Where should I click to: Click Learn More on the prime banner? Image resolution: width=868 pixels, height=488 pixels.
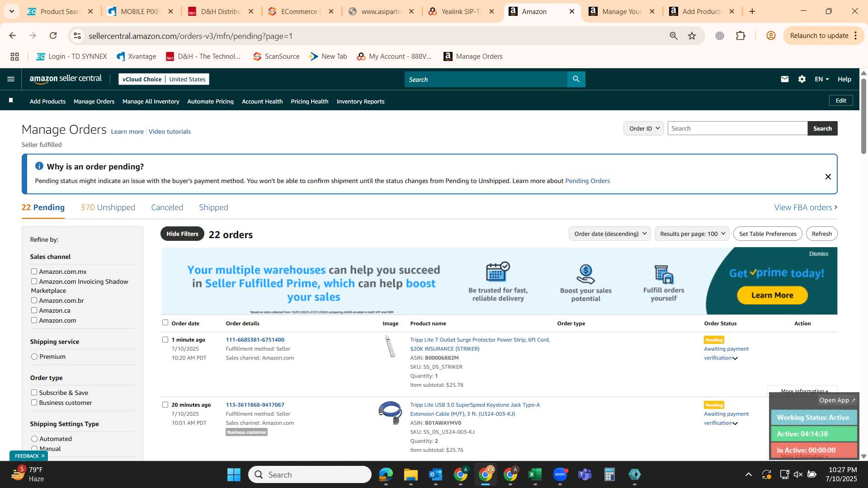click(772, 295)
